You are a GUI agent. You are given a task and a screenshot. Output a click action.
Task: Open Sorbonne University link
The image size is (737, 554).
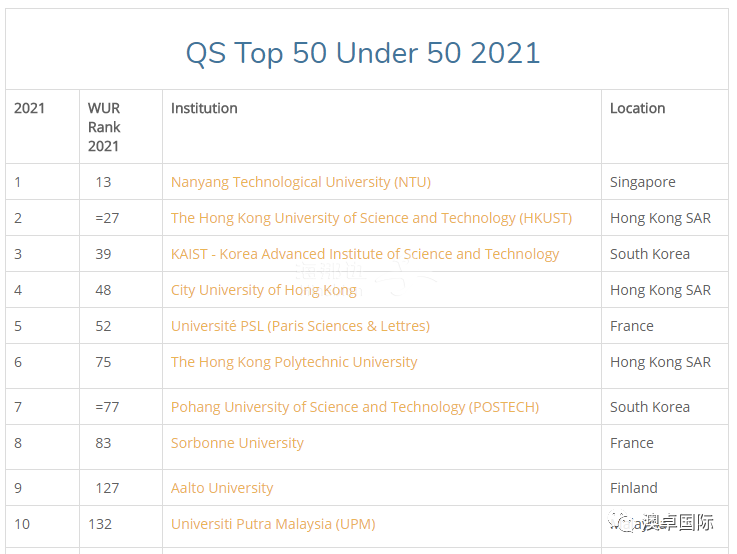tap(237, 443)
